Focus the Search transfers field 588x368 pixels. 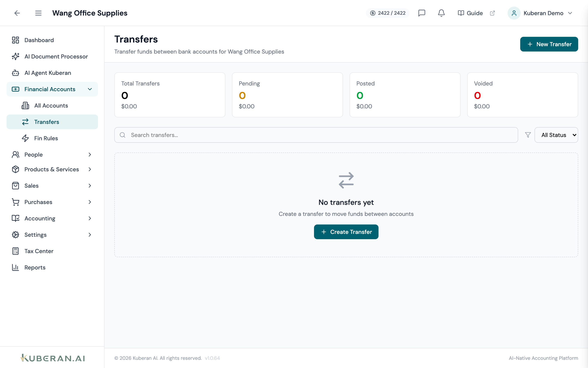click(316, 135)
